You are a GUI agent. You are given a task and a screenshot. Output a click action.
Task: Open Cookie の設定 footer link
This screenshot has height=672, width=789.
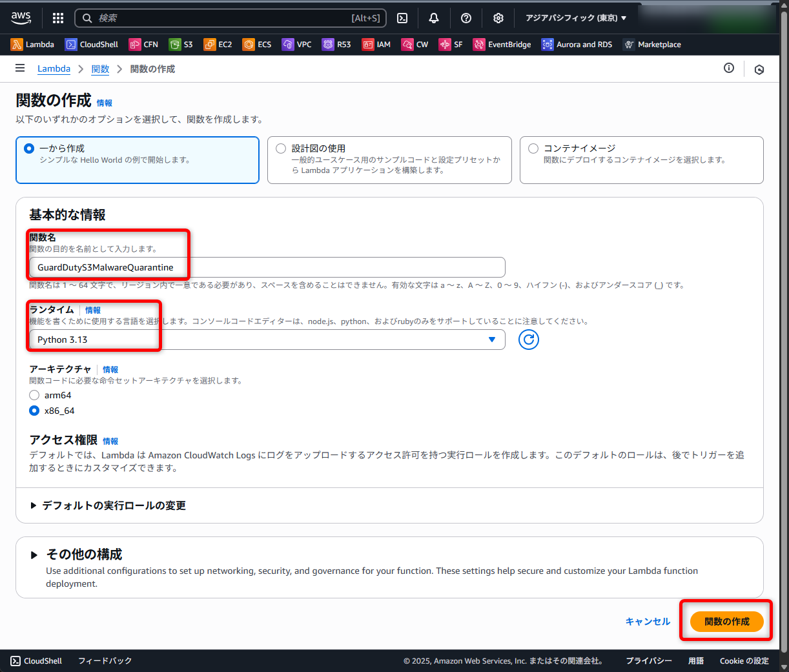pyautogui.click(x=744, y=661)
